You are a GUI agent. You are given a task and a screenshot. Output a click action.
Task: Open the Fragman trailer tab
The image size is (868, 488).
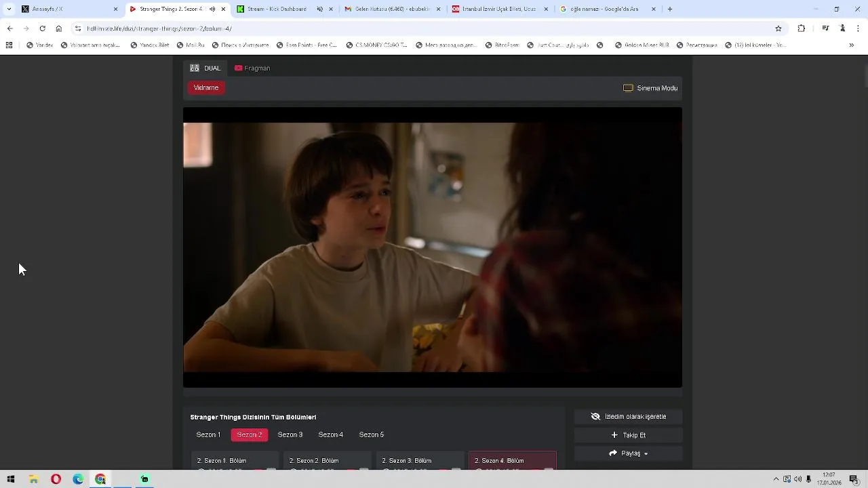252,68
